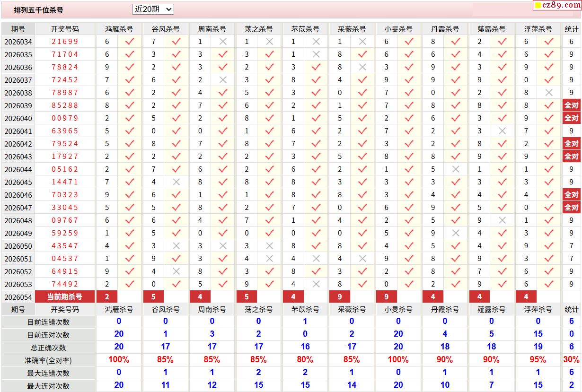Click the gray X in 谷风杀号 row 2026045
The image size is (582, 392).
click(176, 182)
